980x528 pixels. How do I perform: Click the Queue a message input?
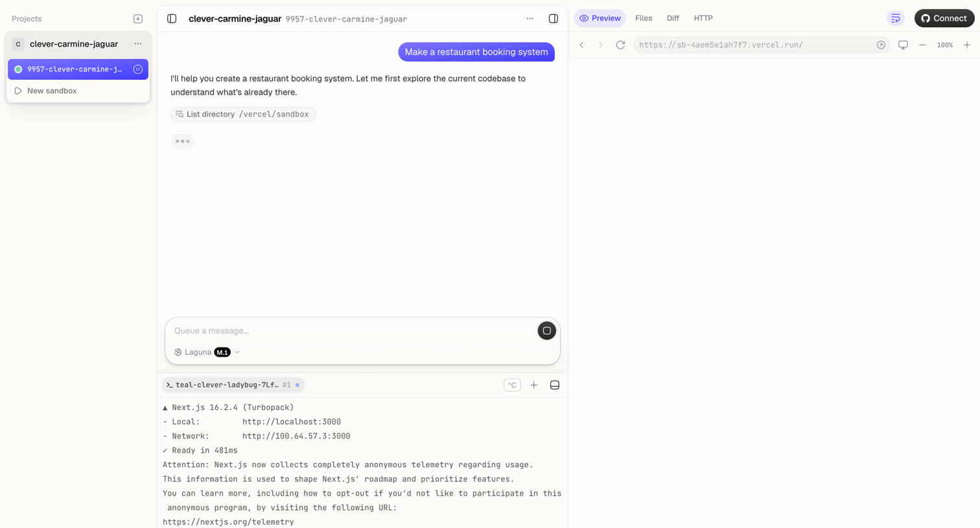[353, 331]
